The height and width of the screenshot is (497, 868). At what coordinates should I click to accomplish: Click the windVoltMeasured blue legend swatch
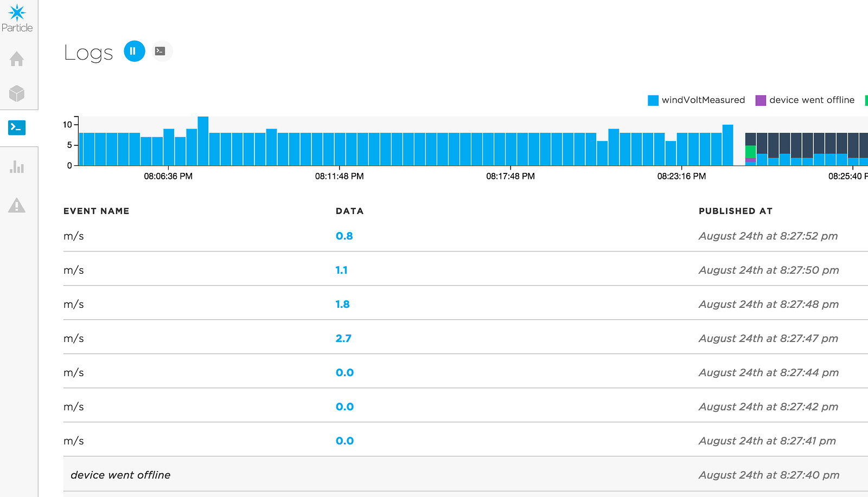653,100
